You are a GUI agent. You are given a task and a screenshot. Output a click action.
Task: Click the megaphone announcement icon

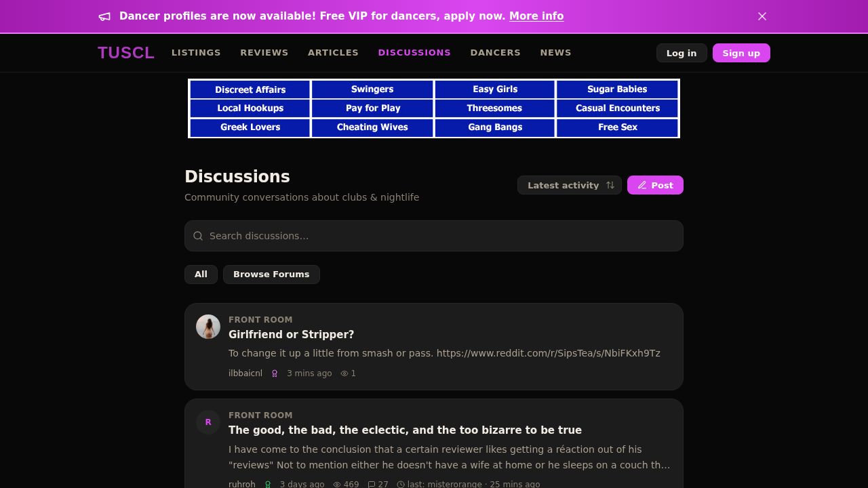[104, 16]
